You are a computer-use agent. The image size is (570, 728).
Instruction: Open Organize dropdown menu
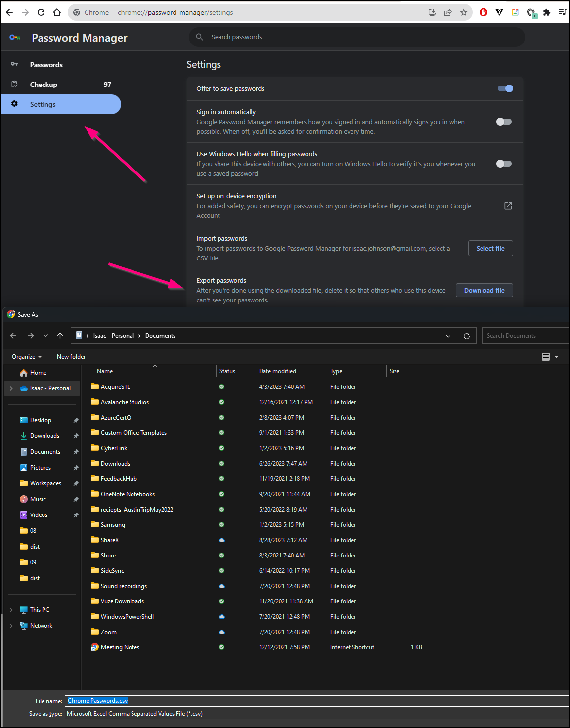(27, 357)
